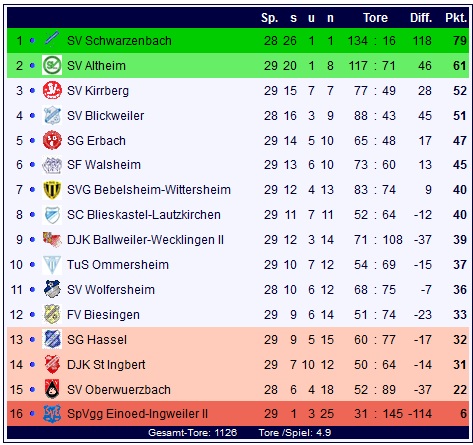Click the FV Biesingen yellow crest

[x=52, y=314]
